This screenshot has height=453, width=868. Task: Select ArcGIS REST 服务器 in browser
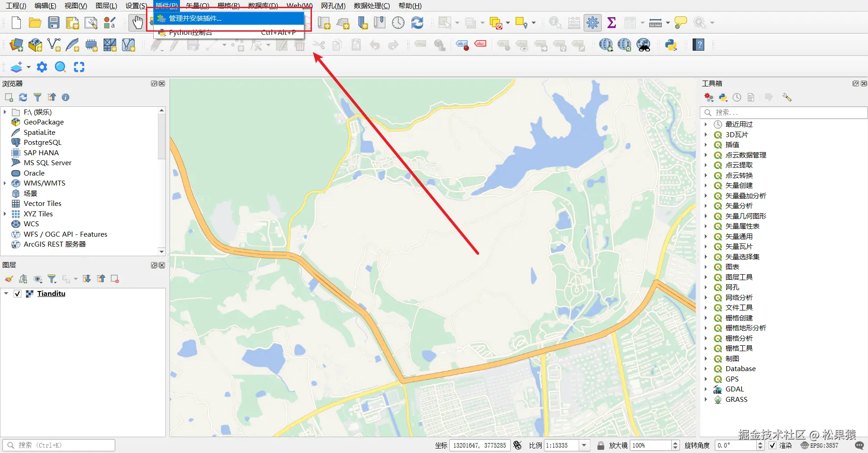coord(55,244)
